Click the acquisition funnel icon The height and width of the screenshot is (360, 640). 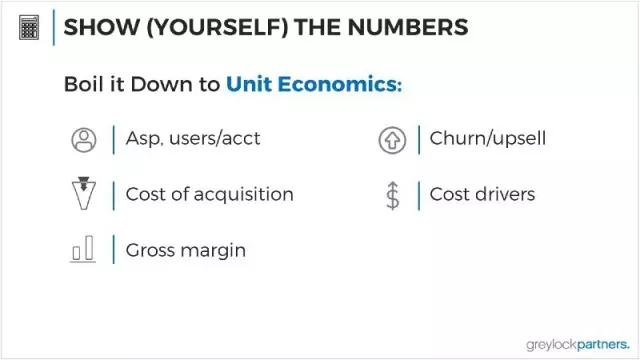[x=84, y=193]
